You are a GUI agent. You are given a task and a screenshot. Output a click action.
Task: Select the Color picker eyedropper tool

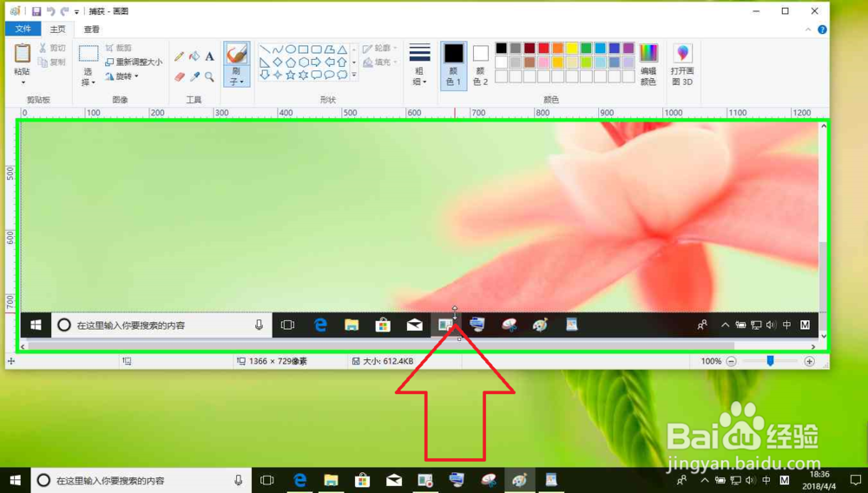[194, 76]
